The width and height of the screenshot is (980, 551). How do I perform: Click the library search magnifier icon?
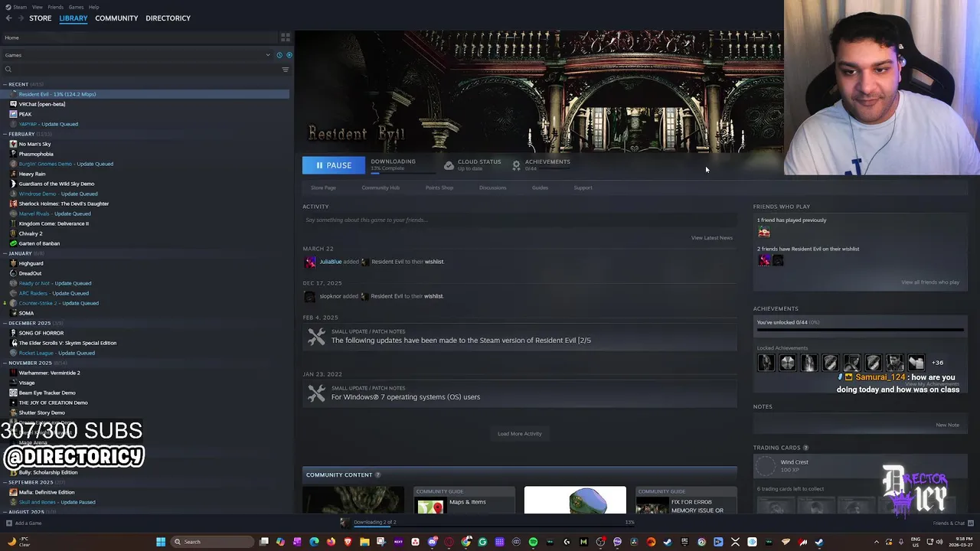[x=8, y=70]
